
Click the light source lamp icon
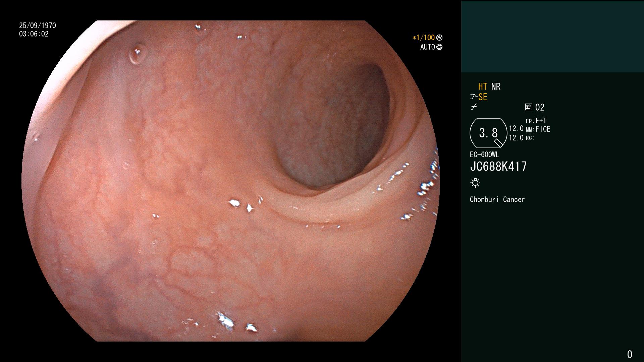pos(475,183)
